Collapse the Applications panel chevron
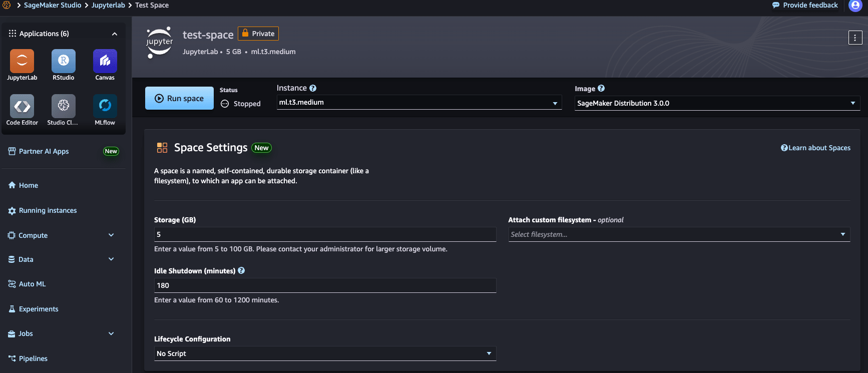The image size is (868, 373). (x=115, y=34)
